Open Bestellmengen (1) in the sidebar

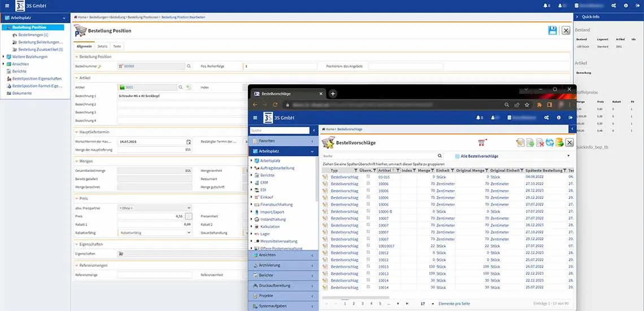pos(33,35)
